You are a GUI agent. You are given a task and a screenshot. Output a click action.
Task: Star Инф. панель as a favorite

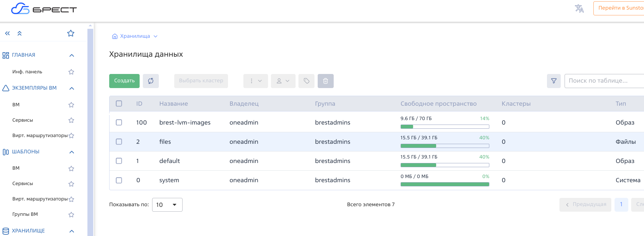click(x=71, y=72)
